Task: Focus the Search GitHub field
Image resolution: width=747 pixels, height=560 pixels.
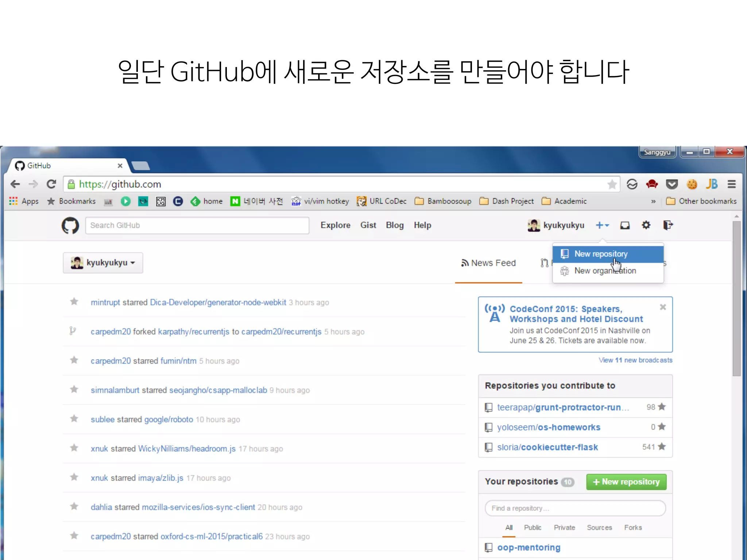Action: coord(197,225)
